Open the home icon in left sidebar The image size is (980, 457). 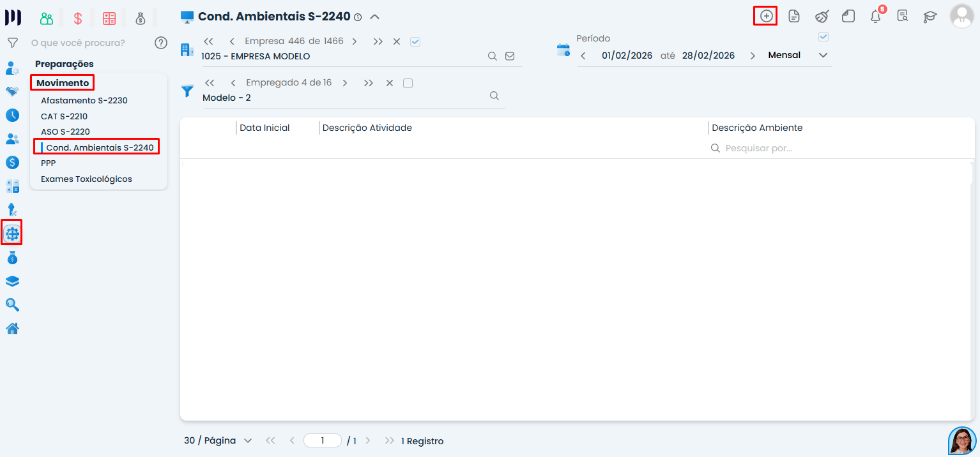tap(12, 329)
